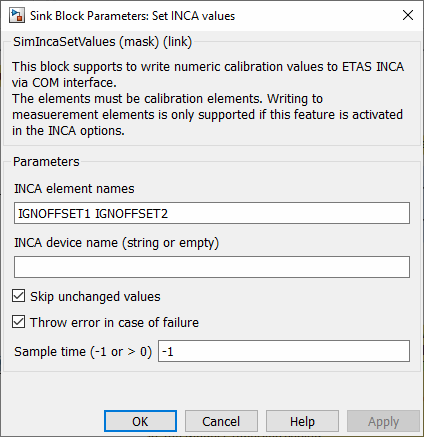Uncheck the Skip unchanged values checkbox
Screen dimensions: 424x437
(18, 296)
